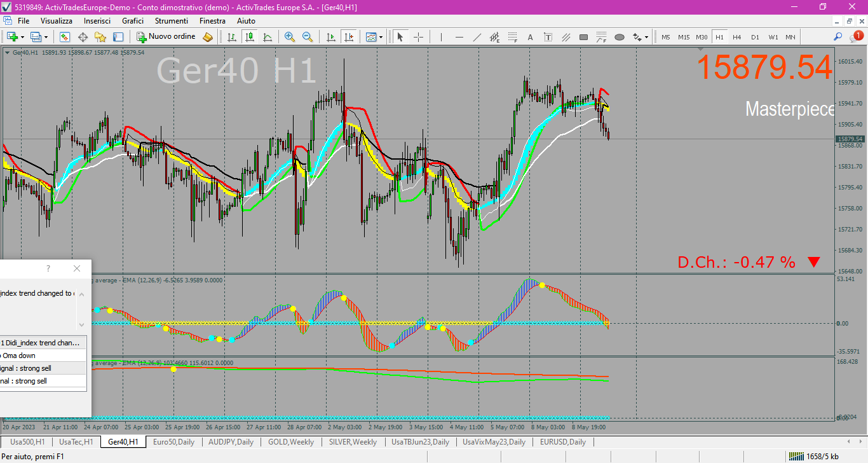Toggle the Terminal panel icon

point(118,37)
